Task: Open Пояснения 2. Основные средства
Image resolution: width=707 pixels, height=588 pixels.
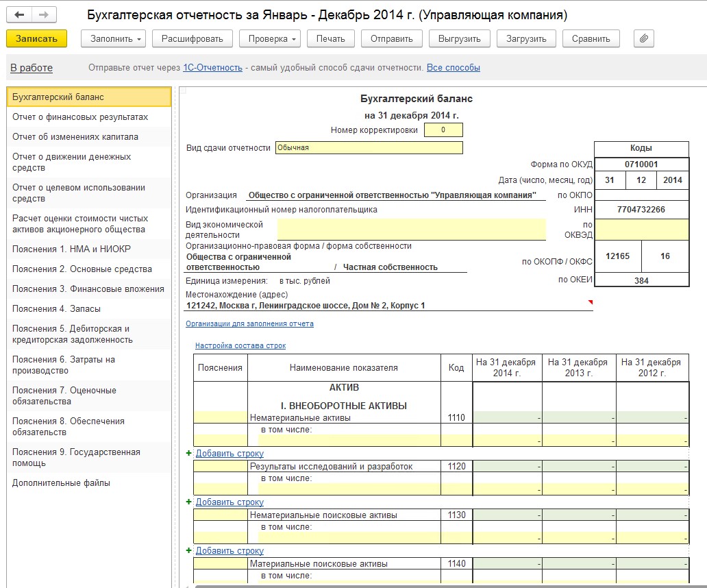Action: 89,269
